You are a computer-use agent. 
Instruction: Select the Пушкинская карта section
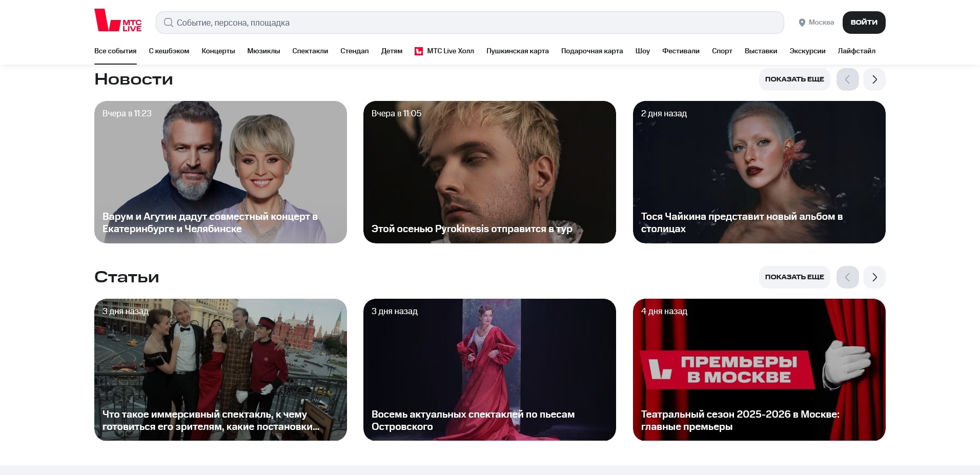pos(517,51)
